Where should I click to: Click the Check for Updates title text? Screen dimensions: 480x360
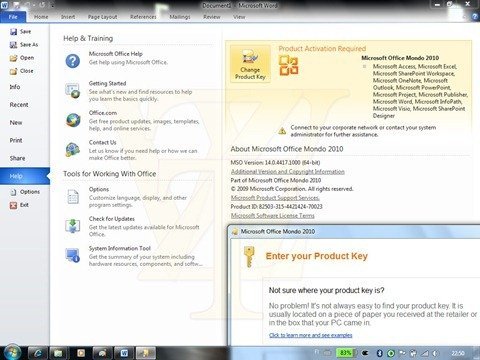(112, 219)
